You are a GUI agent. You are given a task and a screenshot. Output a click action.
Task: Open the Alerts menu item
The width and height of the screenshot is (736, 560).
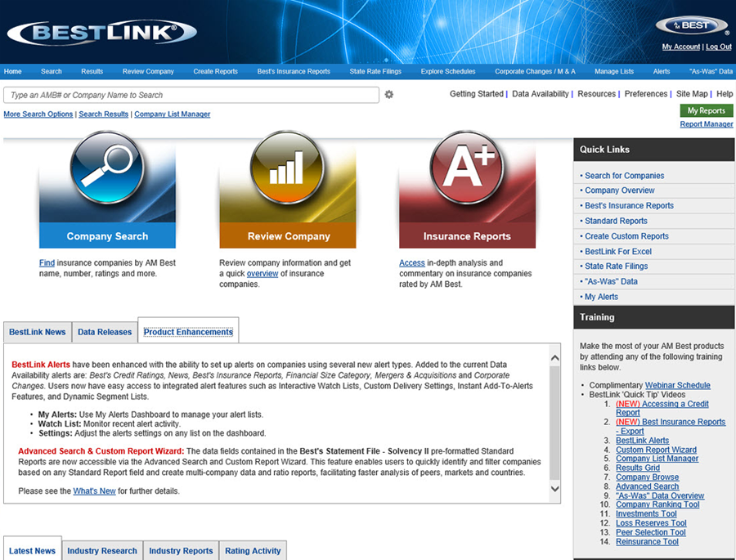(x=662, y=71)
